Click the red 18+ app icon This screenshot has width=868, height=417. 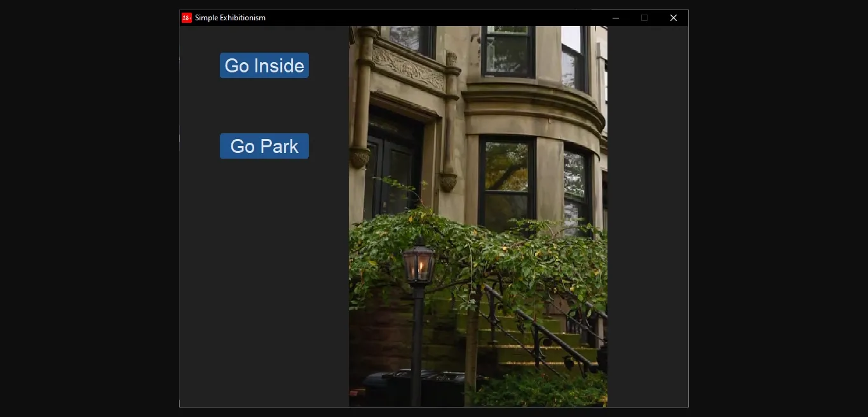tap(187, 18)
